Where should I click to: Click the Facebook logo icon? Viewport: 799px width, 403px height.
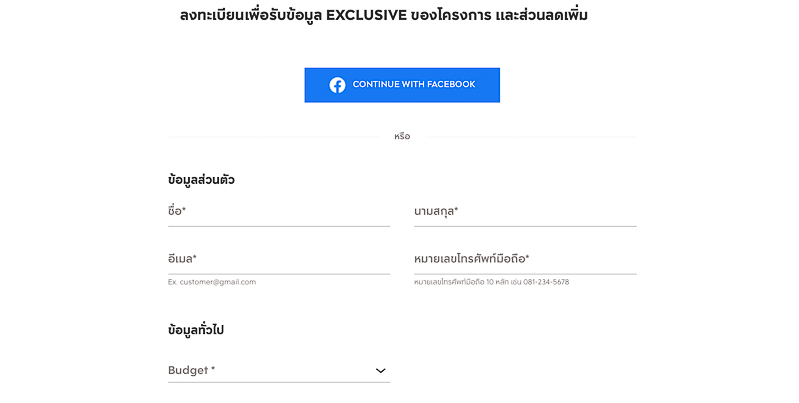pos(337,85)
